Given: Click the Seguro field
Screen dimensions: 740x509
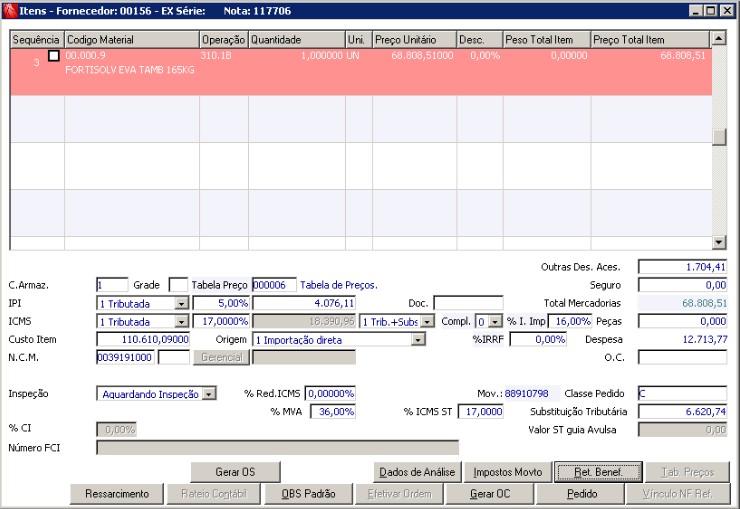Looking at the screenshot, I should point(682,285).
